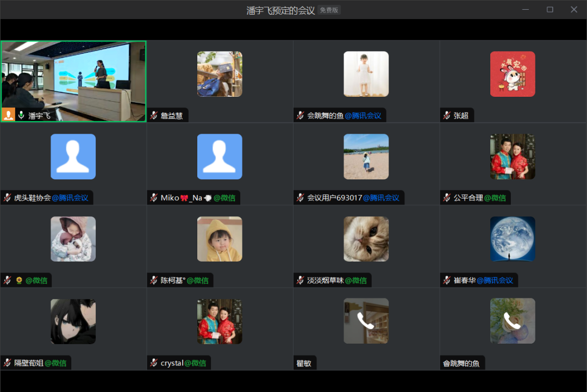
Task: Click the name label crystal@微信
Action: [x=184, y=363]
